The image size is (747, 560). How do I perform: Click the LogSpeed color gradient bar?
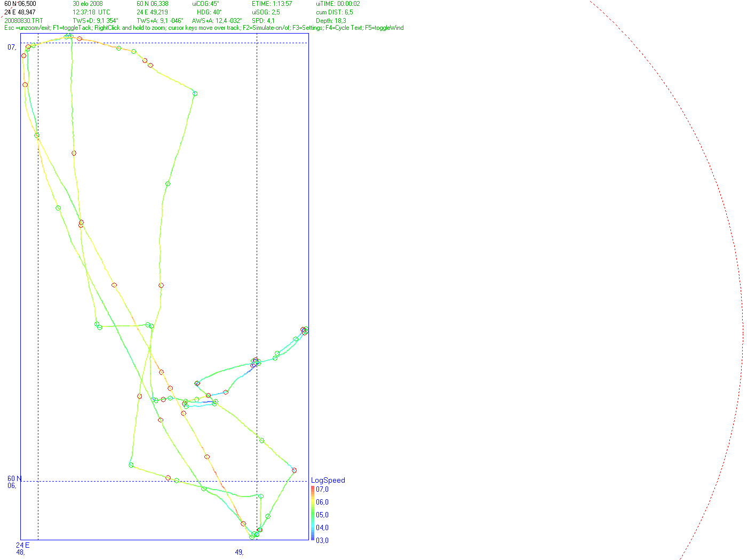(x=313, y=513)
